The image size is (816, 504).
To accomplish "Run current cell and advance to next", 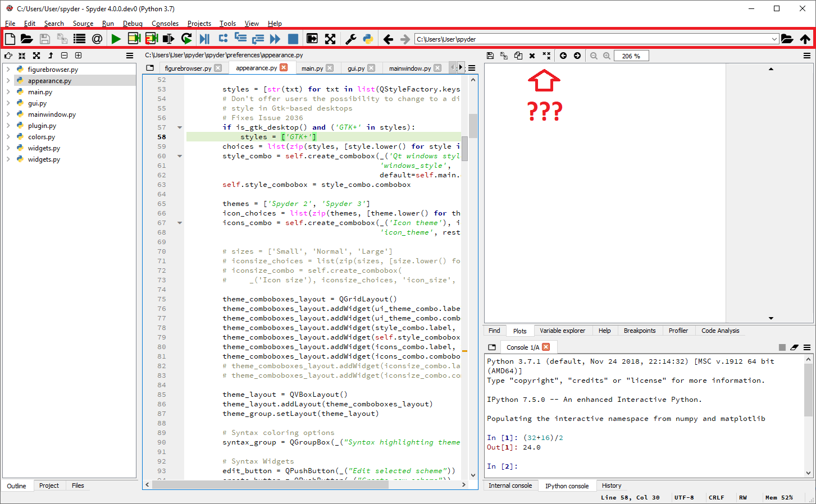I will (151, 39).
